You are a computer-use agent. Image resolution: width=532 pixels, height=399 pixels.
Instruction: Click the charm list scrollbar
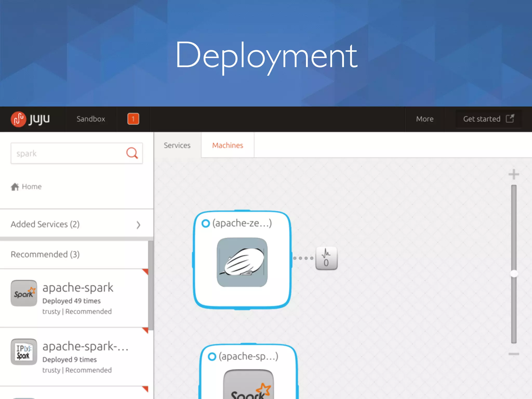pyautogui.click(x=151, y=285)
